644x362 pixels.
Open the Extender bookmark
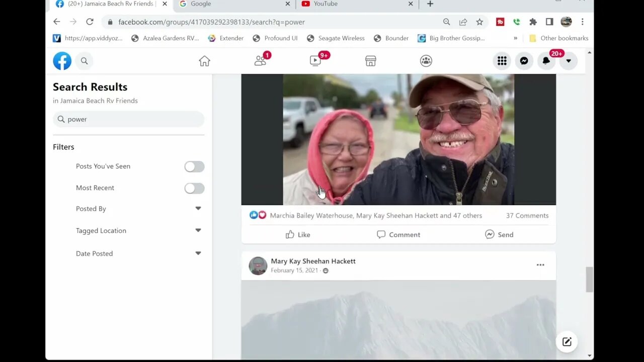[x=226, y=38]
